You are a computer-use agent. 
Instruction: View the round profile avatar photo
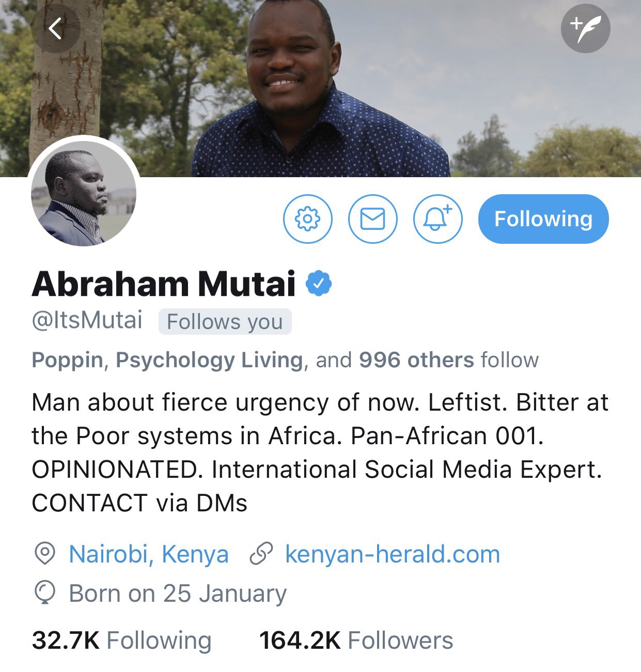click(84, 192)
